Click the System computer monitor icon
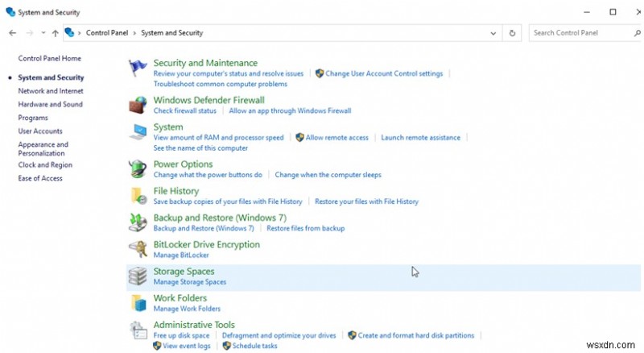The image size is (644, 353). click(x=138, y=131)
